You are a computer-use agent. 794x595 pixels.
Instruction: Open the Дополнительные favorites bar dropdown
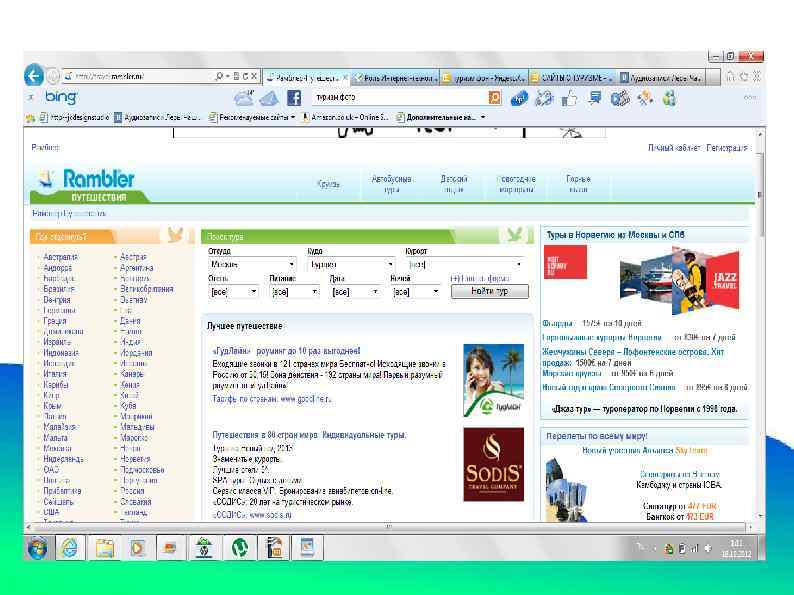click(441, 117)
